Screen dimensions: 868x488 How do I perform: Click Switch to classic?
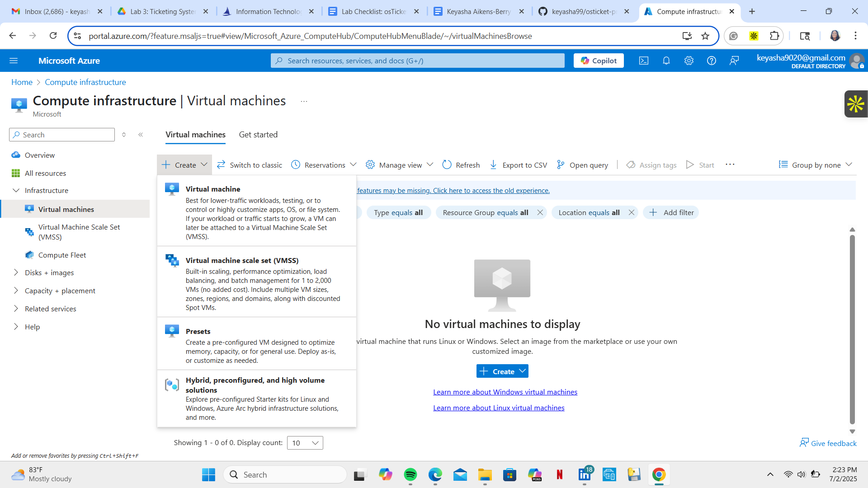(250, 165)
